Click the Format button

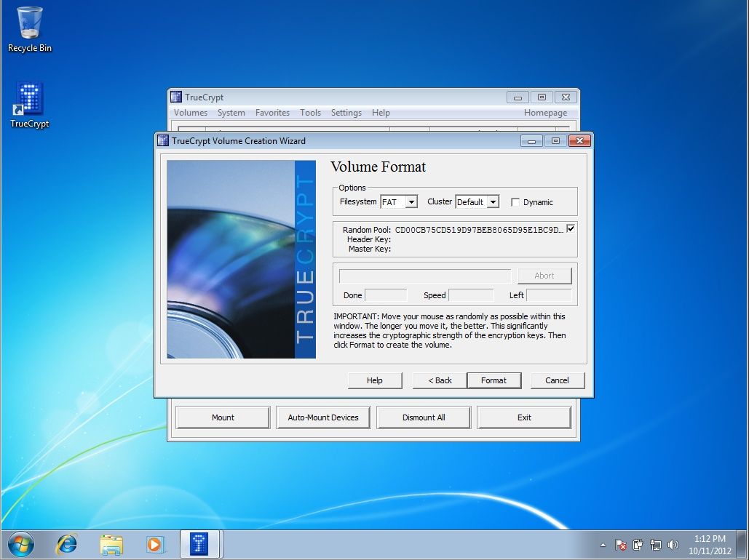(494, 380)
